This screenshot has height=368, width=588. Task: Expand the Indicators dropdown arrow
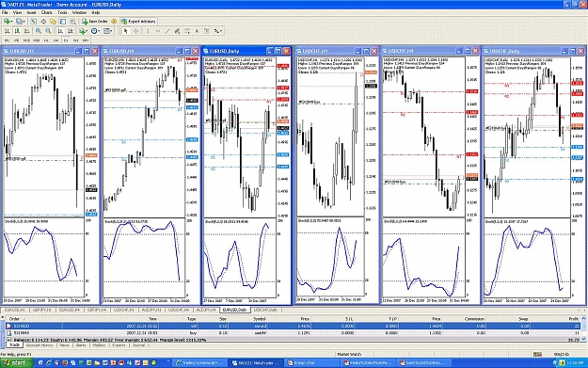tap(87, 31)
